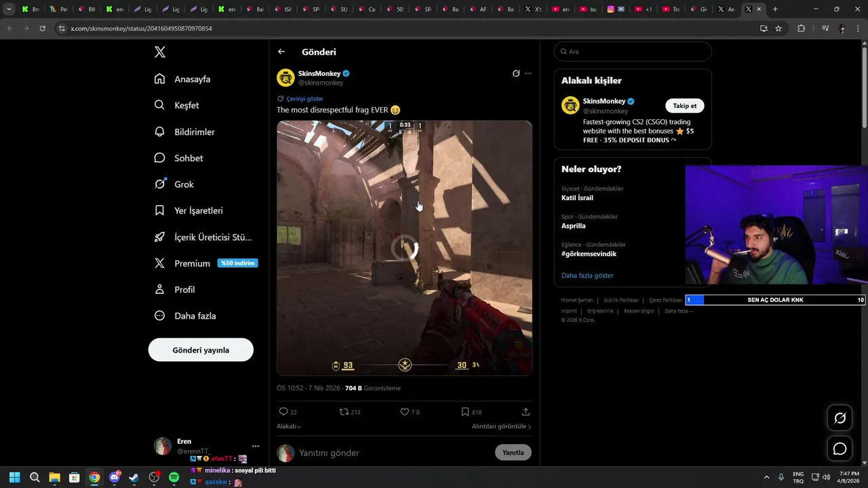Click site information icon in address bar

62,28
